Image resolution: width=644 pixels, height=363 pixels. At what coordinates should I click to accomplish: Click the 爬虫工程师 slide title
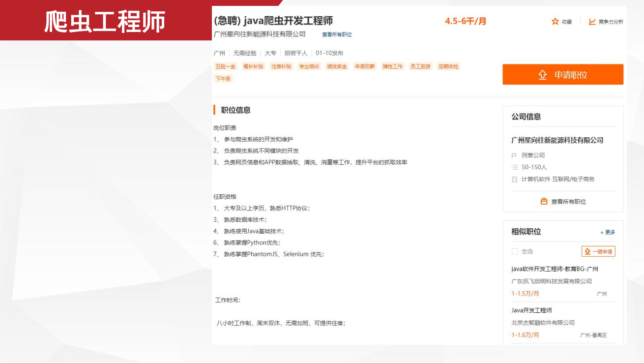104,22
